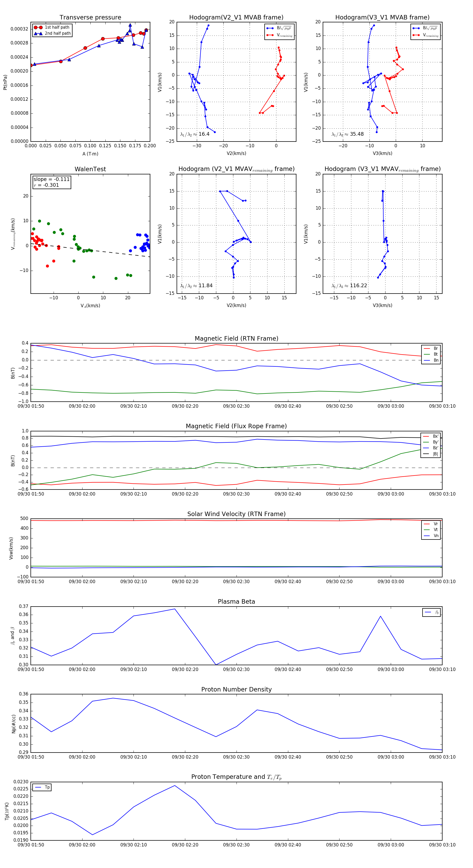Click the eigenvalue ratio "16.4" annotation
Screen dimensions: 473x868
tap(194, 134)
